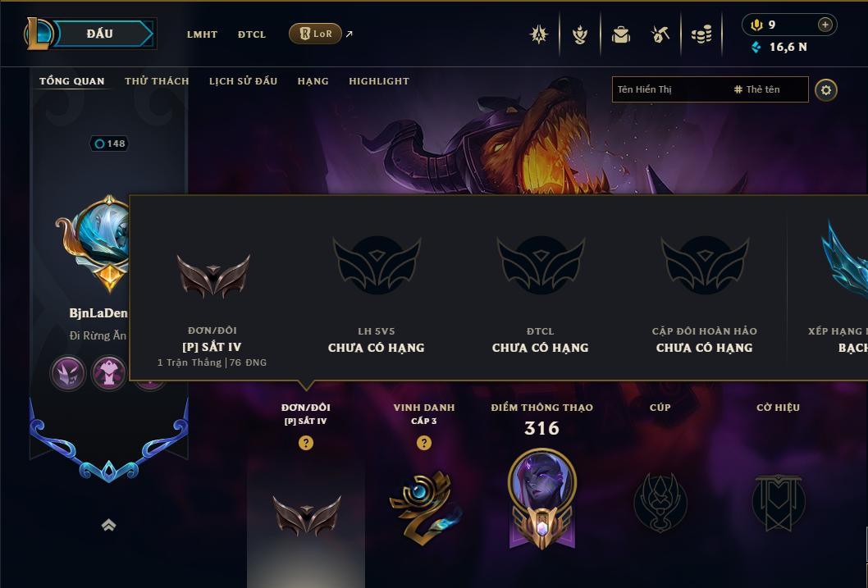This screenshot has height=588, width=868.
Task: Open the Hạng tab
Action: point(313,80)
